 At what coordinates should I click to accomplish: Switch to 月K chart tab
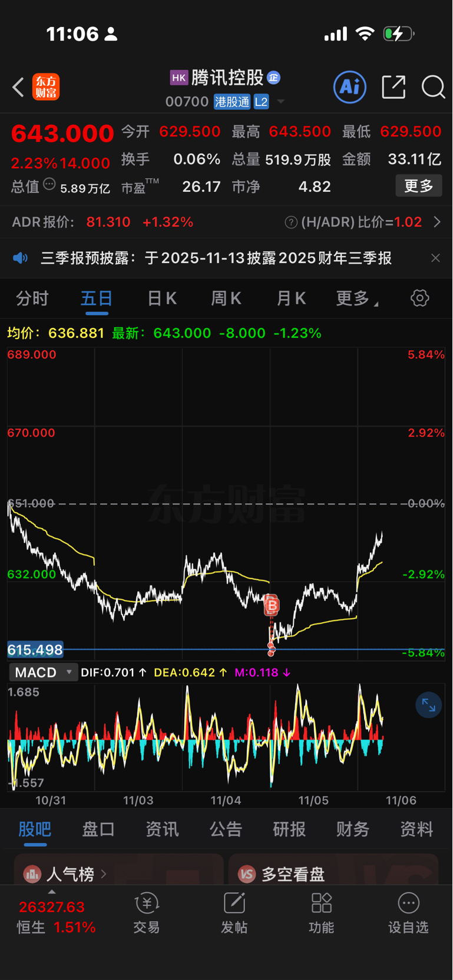coord(291,298)
